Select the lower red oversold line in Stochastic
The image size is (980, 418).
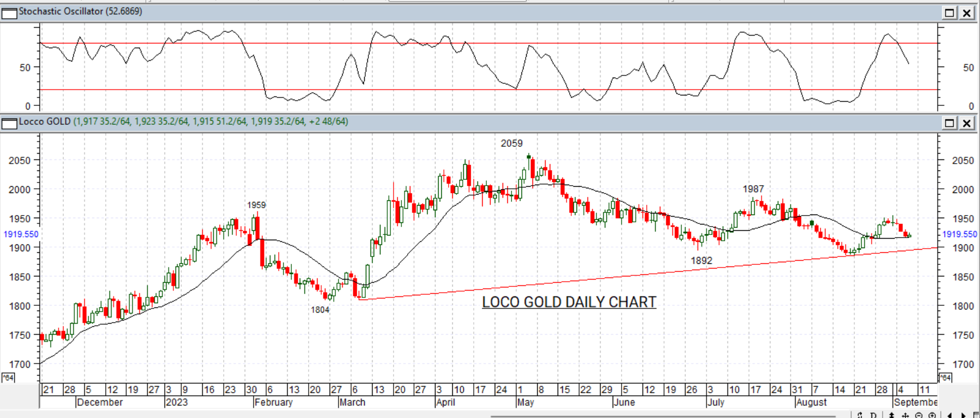pos(488,90)
